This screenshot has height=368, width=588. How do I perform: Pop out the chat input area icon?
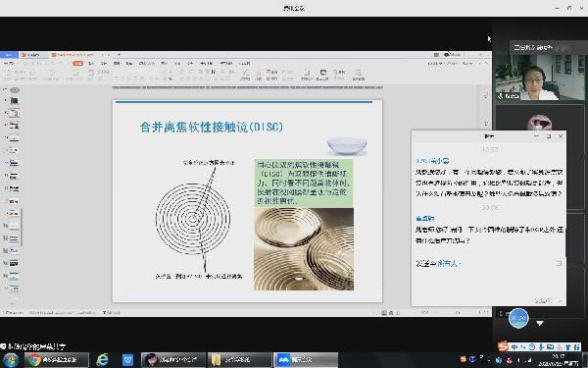[559, 263]
